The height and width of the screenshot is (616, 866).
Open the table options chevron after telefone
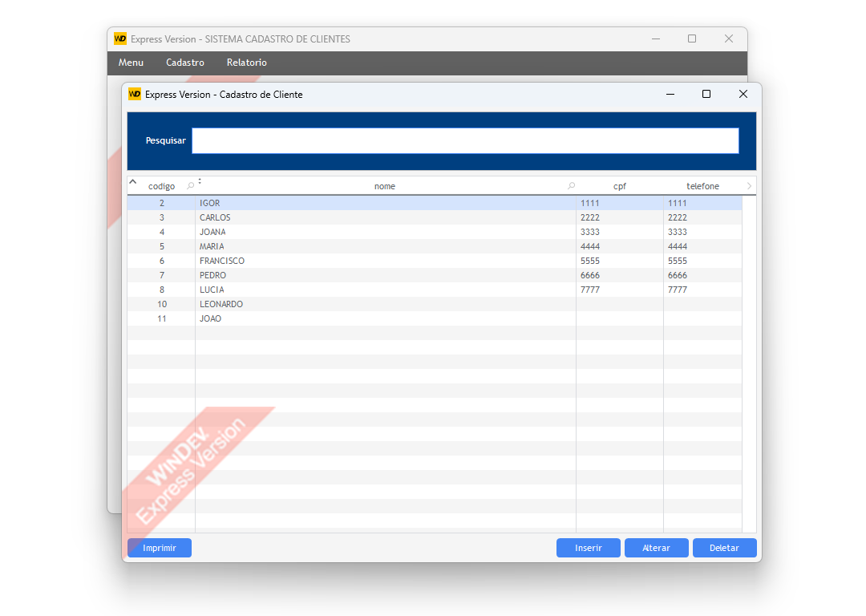749,186
